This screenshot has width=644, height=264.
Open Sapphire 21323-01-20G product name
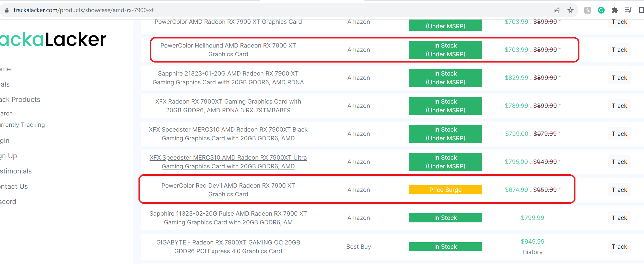point(228,78)
